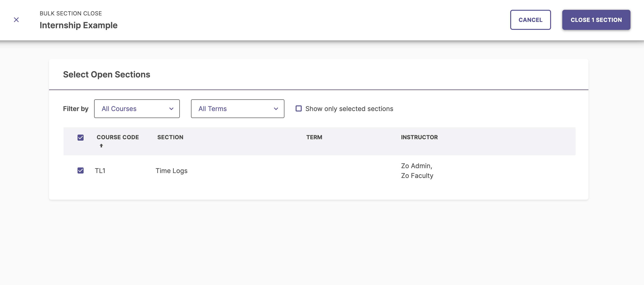Screen dimensions: 644x285
Task: Click the Term column header
Action: [x=314, y=137]
